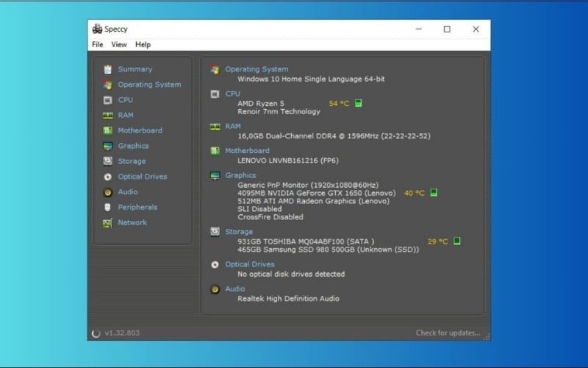Click the RAM module icon in sidebar
This screenshot has height=368, width=588.
(108, 116)
